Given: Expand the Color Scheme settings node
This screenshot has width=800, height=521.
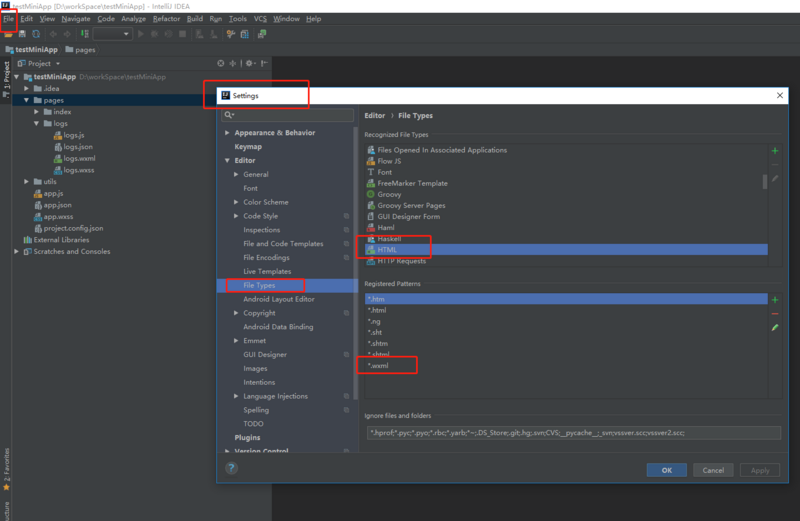Looking at the screenshot, I should coord(236,202).
